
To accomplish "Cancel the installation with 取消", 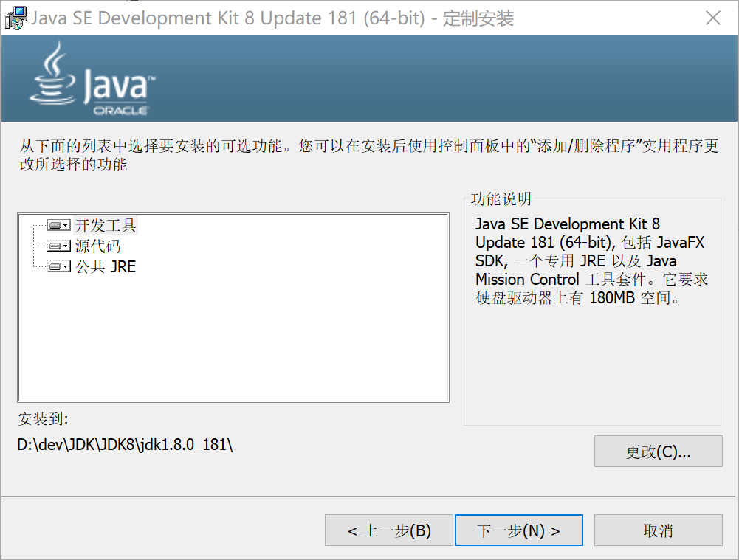I will 658,530.
